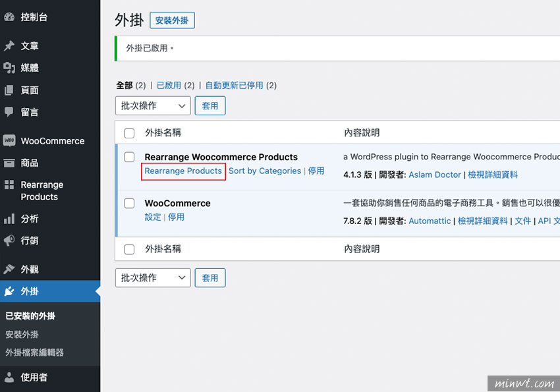Click the 文章 pin icon

(x=9, y=45)
